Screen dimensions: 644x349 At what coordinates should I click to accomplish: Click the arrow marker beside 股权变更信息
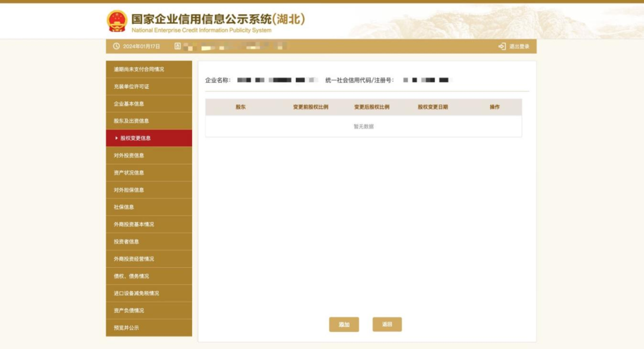point(116,138)
